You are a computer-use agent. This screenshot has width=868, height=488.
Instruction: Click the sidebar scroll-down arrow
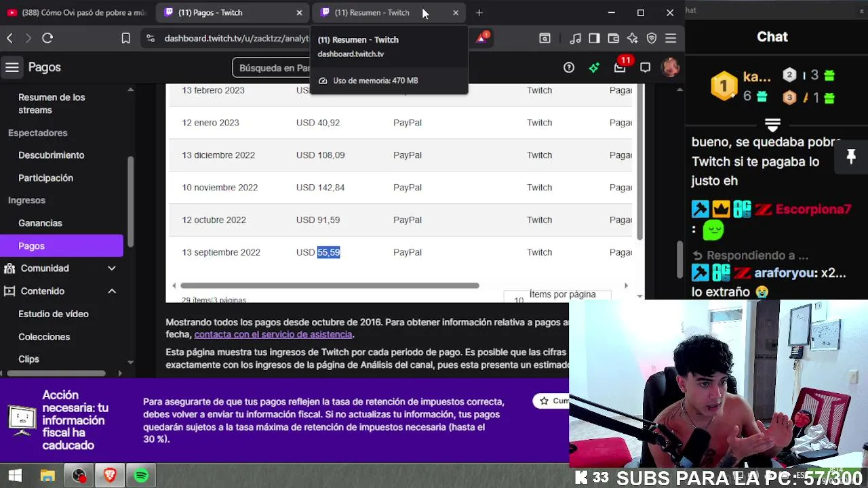click(130, 363)
